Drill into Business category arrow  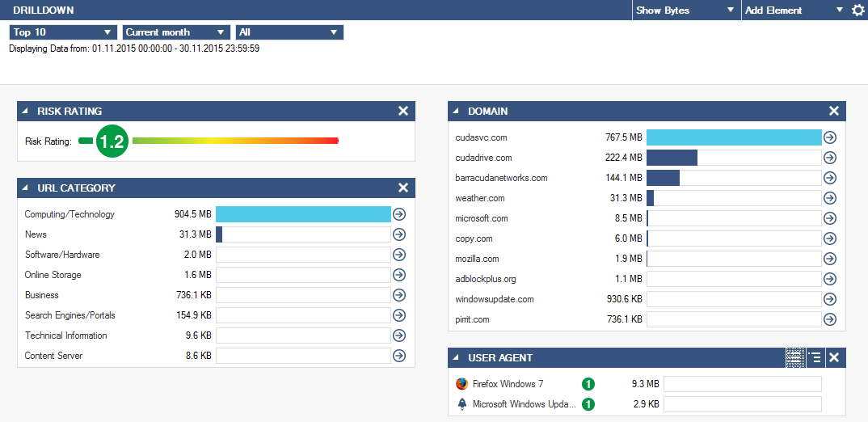point(398,295)
